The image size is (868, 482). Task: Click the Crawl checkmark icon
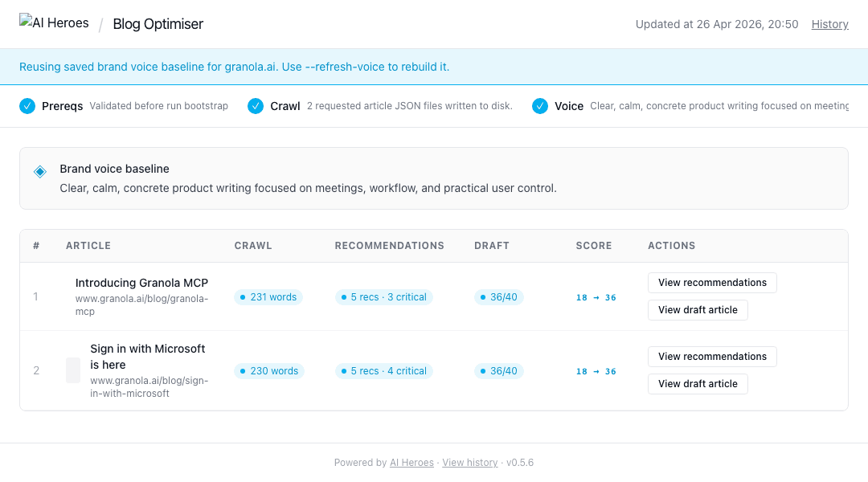(x=256, y=106)
